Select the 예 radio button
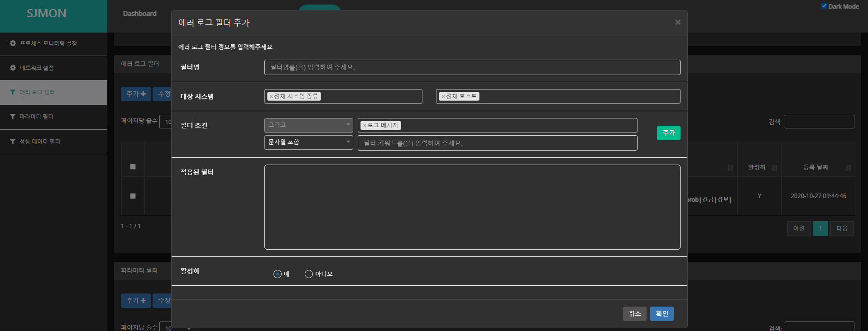 278,274
